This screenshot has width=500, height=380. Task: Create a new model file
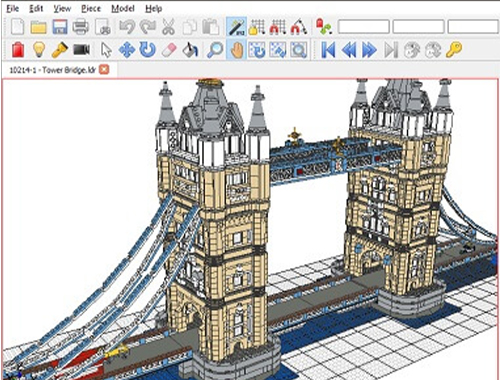click(18, 27)
